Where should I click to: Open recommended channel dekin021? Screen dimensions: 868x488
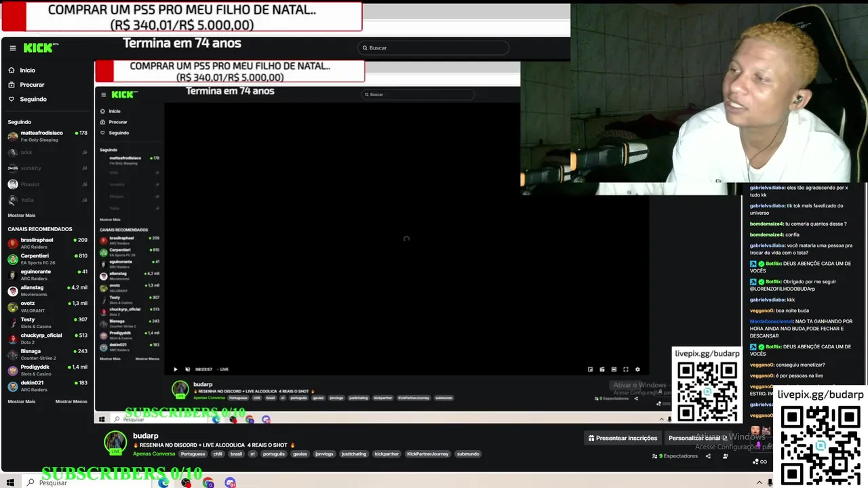click(x=47, y=386)
